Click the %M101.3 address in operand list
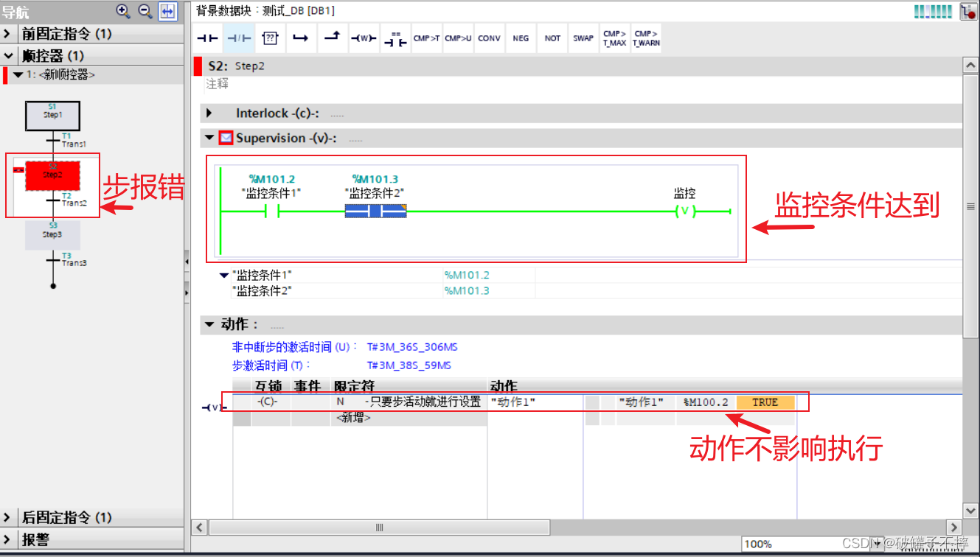 coord(466,290)
